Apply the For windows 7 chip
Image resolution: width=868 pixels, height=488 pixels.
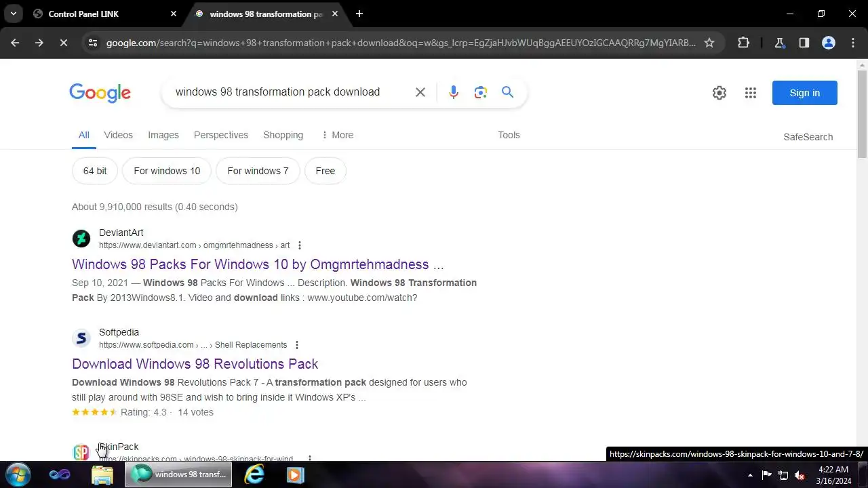[x=258, y=171]
